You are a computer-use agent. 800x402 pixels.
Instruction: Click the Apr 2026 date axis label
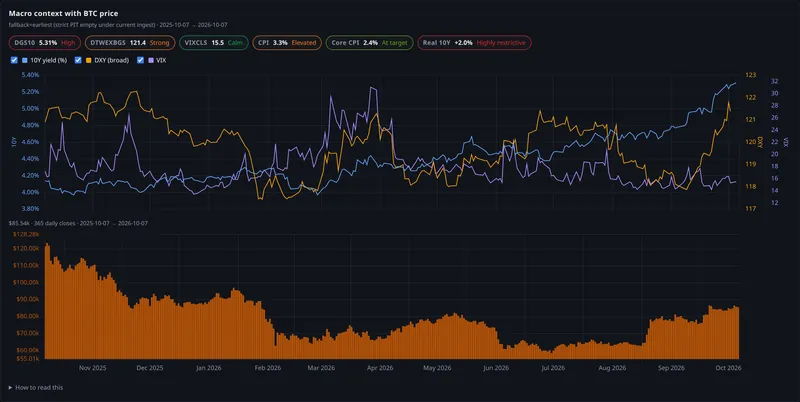tap(380, 368)
